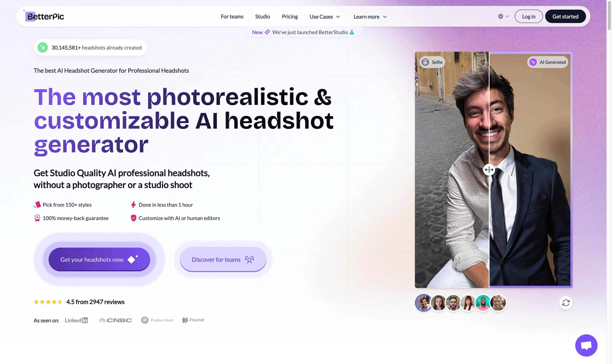This screenshot has width=612, height=364.
Task: Open the Studio page from the navbar
Action: click(262, 16)
